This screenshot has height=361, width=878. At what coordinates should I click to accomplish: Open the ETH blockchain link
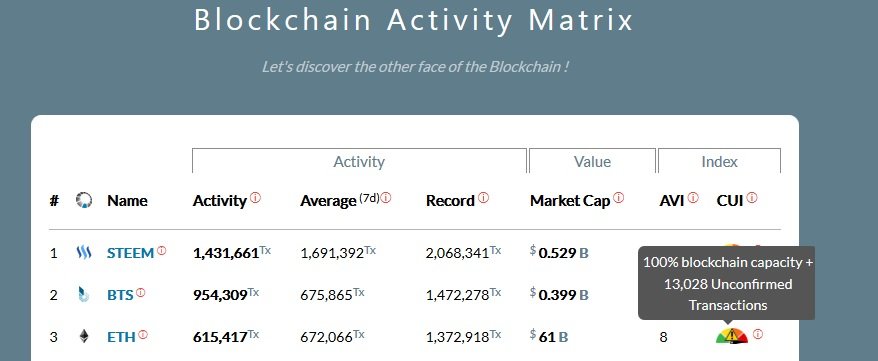pyautogui.click(x=121, y=337)
